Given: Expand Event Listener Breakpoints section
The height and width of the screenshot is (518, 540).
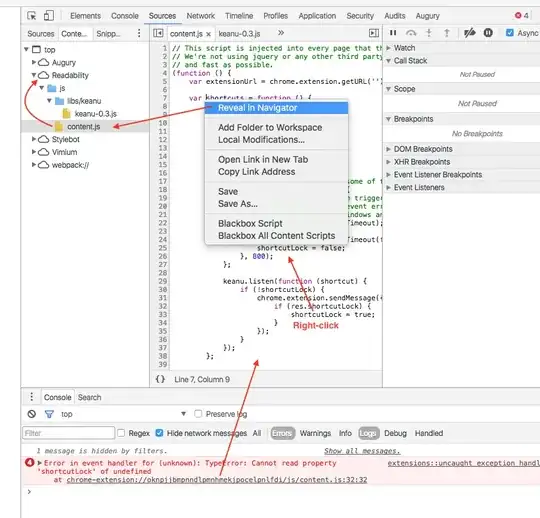Looking at the screenshot, I should pyautogui.click(x=388, y=175).
